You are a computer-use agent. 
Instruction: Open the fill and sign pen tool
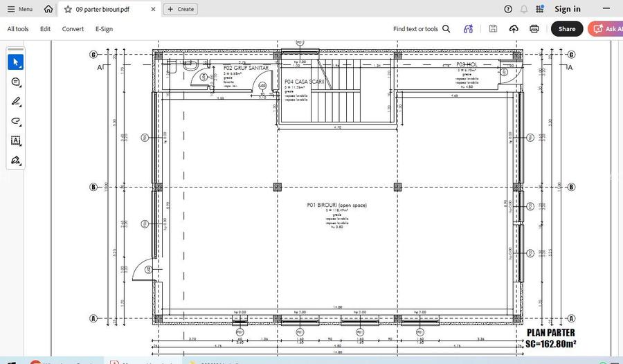point(15,161)
